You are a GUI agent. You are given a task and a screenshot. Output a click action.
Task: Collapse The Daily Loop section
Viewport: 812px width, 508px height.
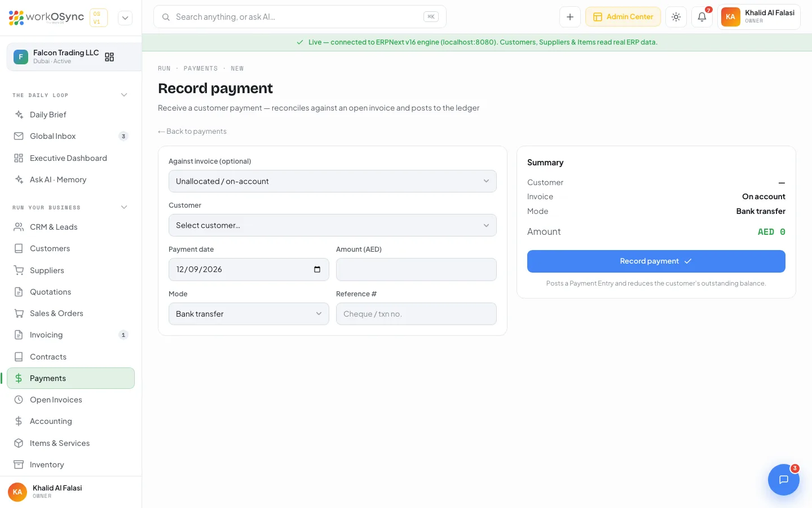124,95
